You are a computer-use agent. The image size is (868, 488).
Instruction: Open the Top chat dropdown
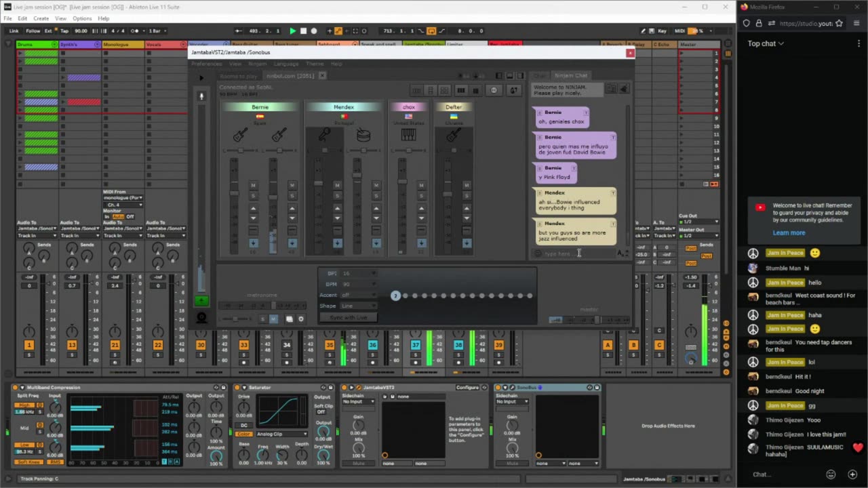[x=766, y=43]
